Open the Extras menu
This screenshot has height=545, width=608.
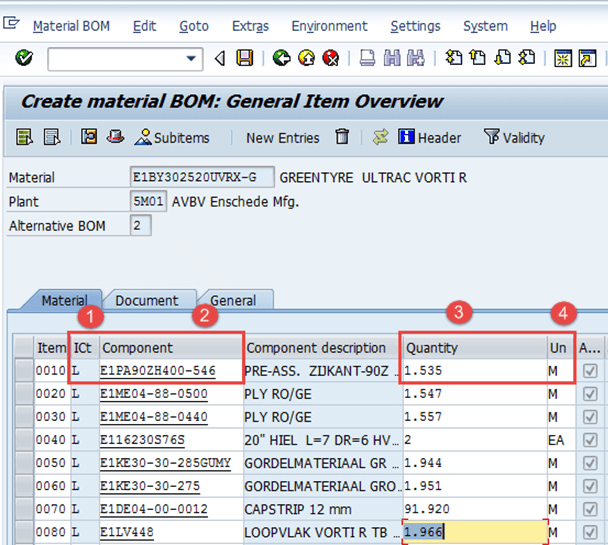[x=250, y=26]
